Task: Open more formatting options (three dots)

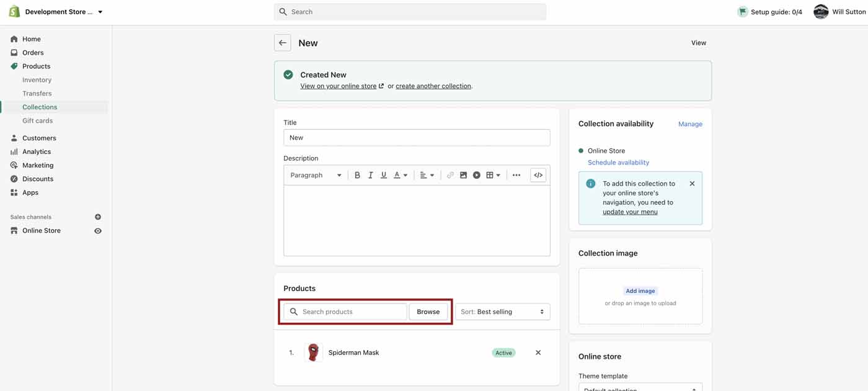Action: (x=516, y=176)
